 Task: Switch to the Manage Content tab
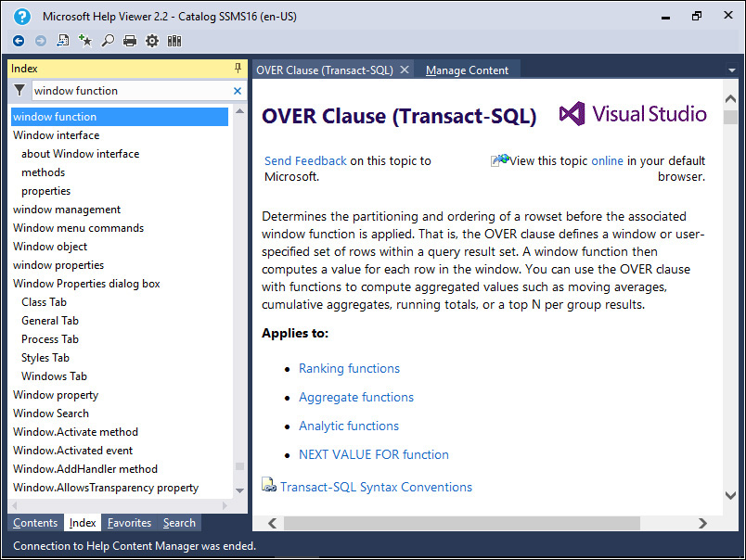(x=467, y=70)
